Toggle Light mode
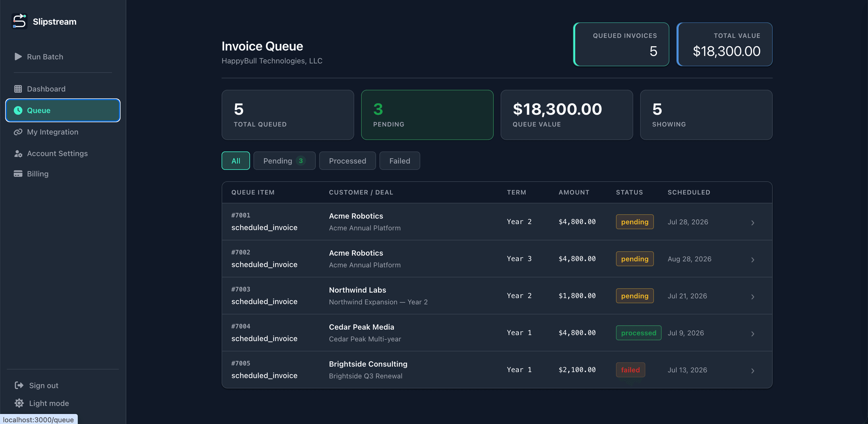The height and width of the screenshot is (424, 868). (x=42, y=403)
